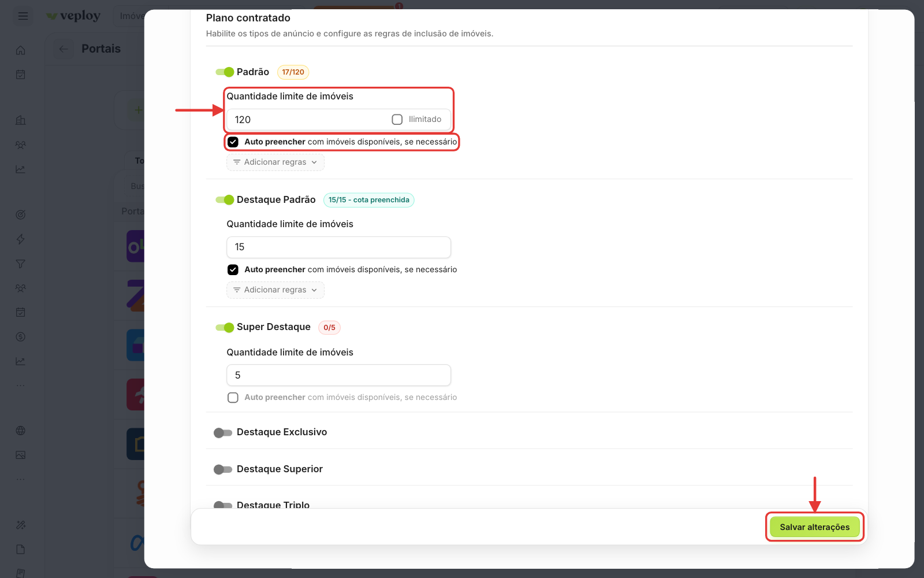924x578 pixels.
Task: Turn off the Padrão toggle
Action: click(x=224, y=72)
